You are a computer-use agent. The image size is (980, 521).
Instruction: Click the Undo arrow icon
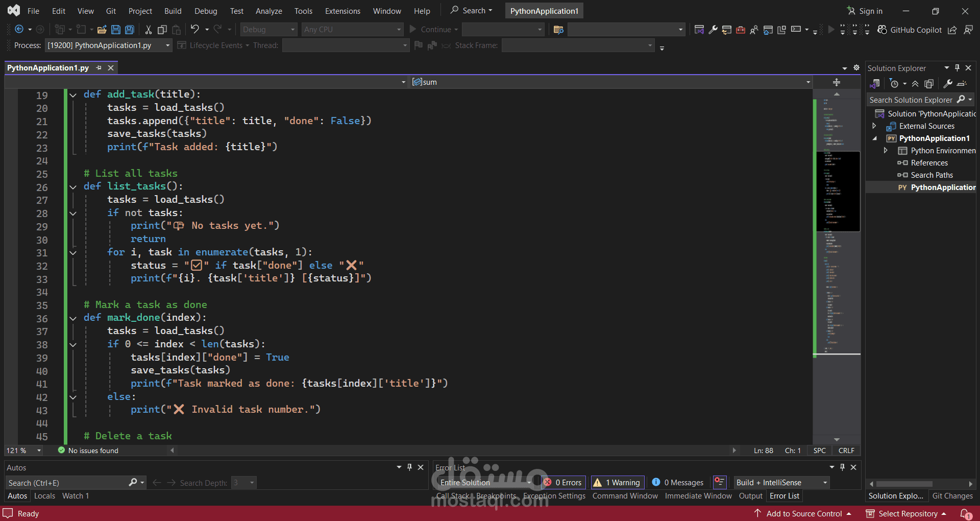click(194, 29)
